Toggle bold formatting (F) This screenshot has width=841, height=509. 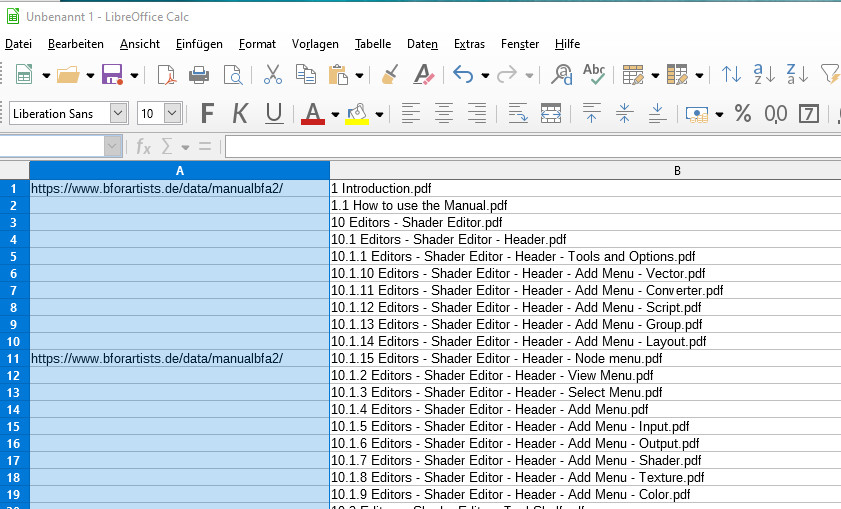coord(208,113)
